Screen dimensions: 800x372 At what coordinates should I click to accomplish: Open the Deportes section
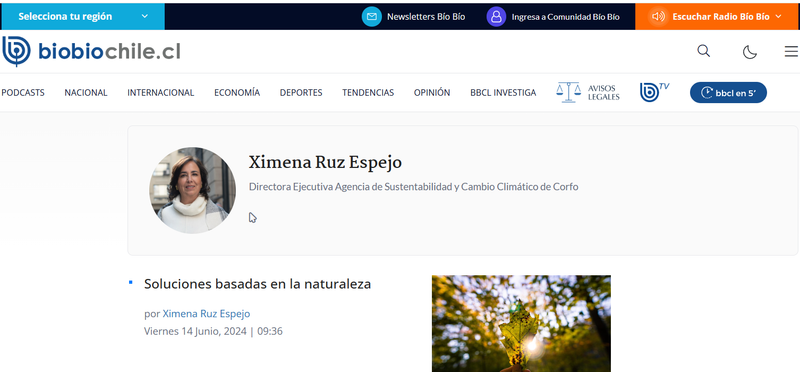pos(301,92)
